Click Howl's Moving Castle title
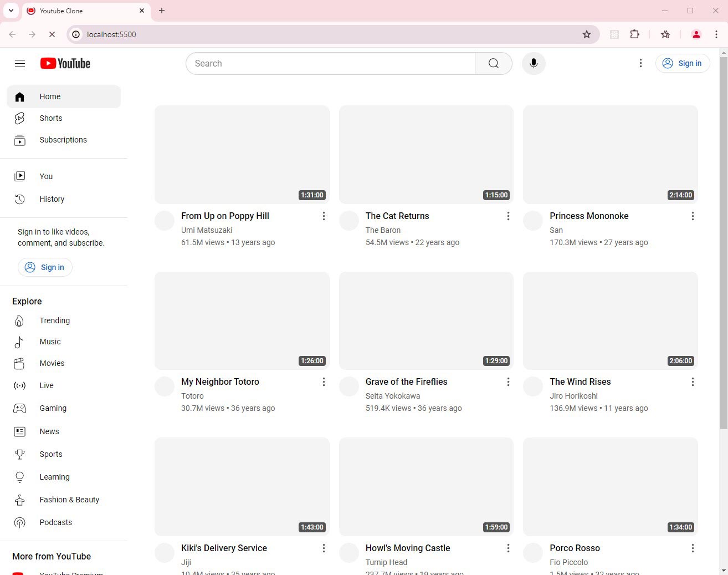 click(x=408, y=548)
